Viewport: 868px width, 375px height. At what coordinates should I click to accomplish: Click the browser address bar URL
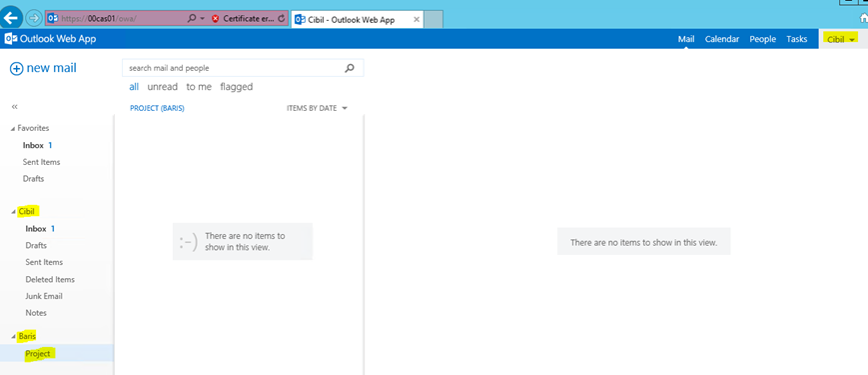(x=100, y=18)
